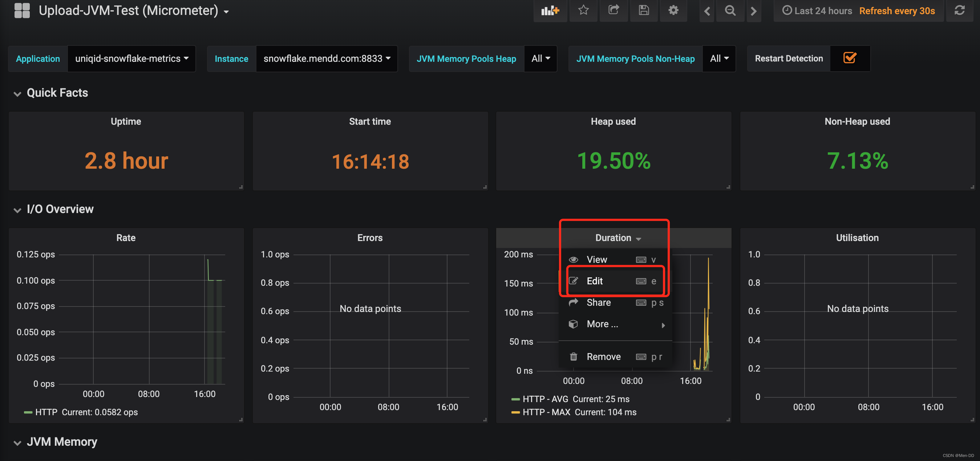Viewport: 980px width, 461px height.
Task: Click the save dashboard disk icon
Action: point(643,11)
